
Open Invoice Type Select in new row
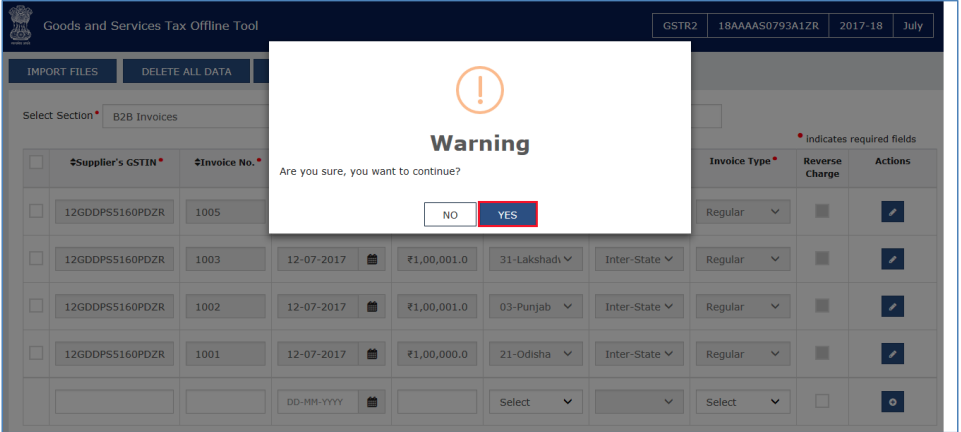click(x=743, y=402)
